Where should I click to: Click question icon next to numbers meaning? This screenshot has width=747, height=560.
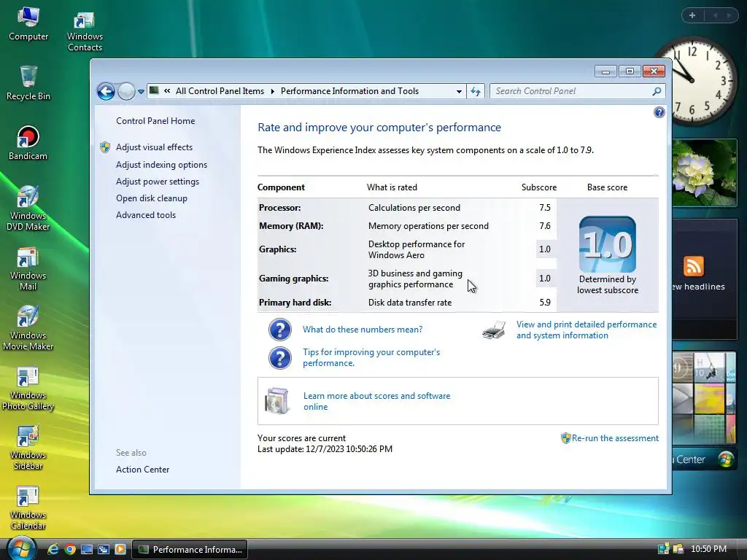click(x=280, y=330)
